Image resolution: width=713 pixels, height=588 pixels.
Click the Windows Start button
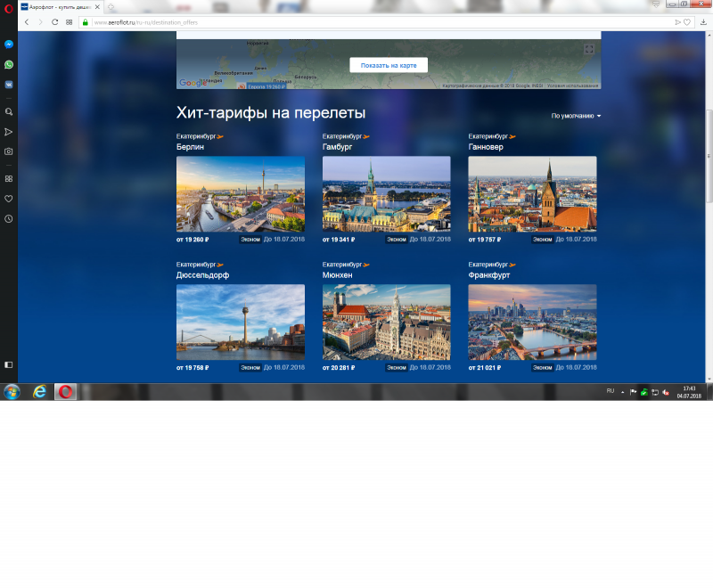[12, 392]
